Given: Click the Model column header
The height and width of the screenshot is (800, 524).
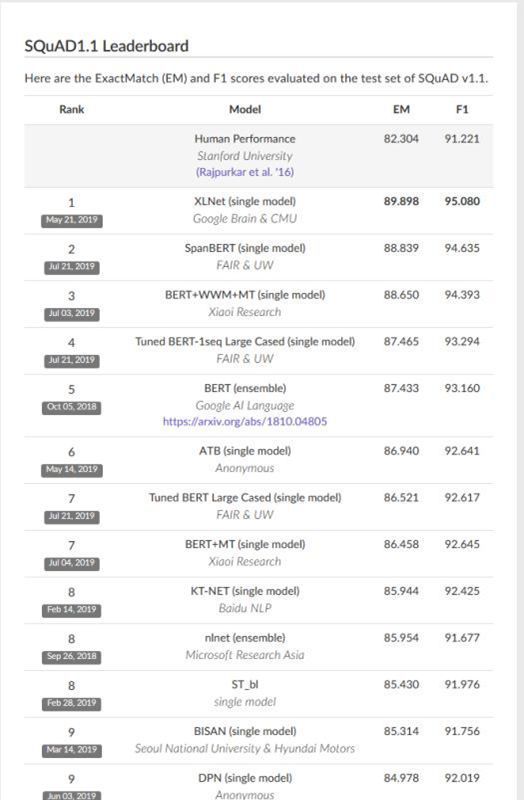Looking at the screenshot, I should point(245,109).
